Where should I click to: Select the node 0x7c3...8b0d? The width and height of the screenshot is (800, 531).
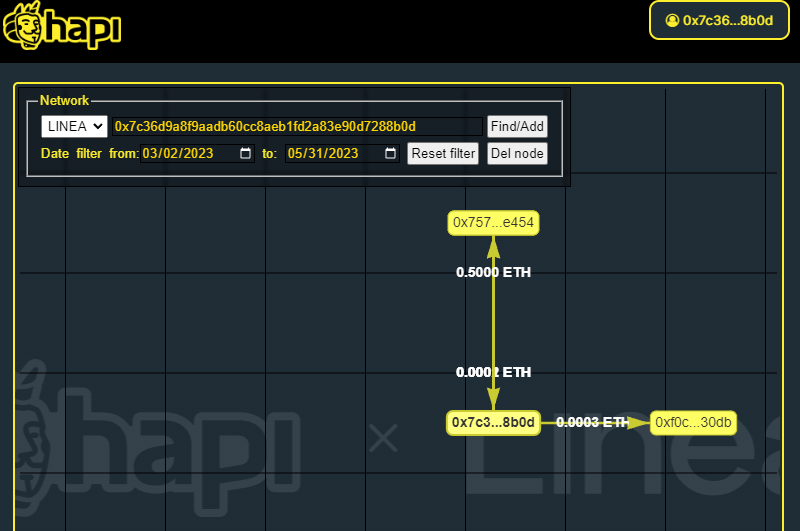pyautogui.click(x=493, y=423)
